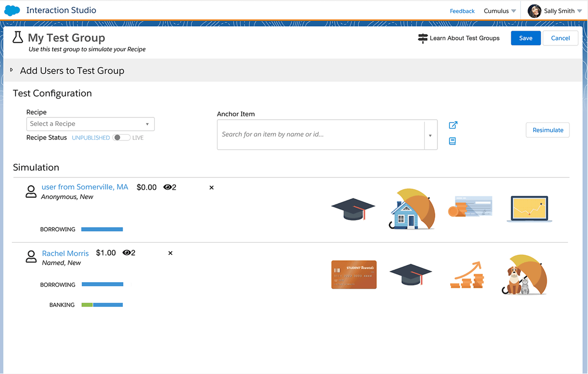Click the anonymous user profile icon

31,191
